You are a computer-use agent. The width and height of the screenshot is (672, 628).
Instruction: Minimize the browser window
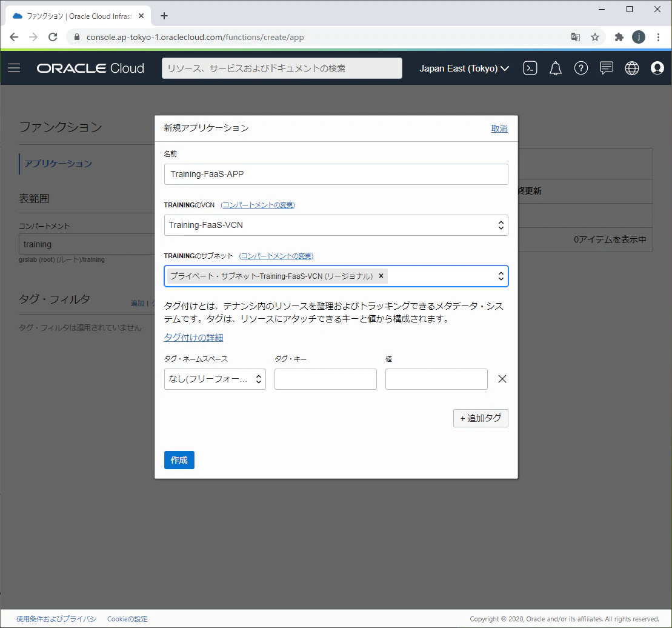[602, 9]
